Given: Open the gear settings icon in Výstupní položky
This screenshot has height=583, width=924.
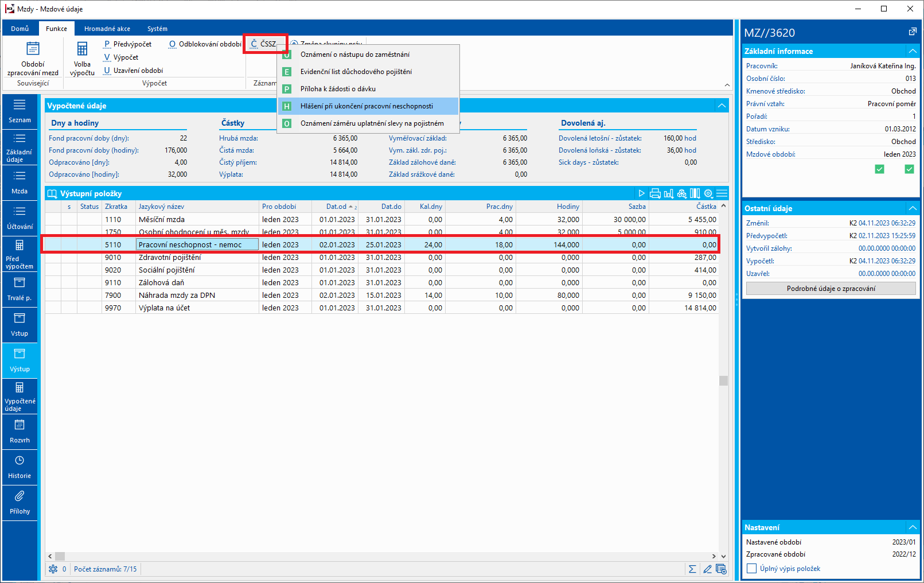Looking at the screenshot, I should click(x=708, y=193).
